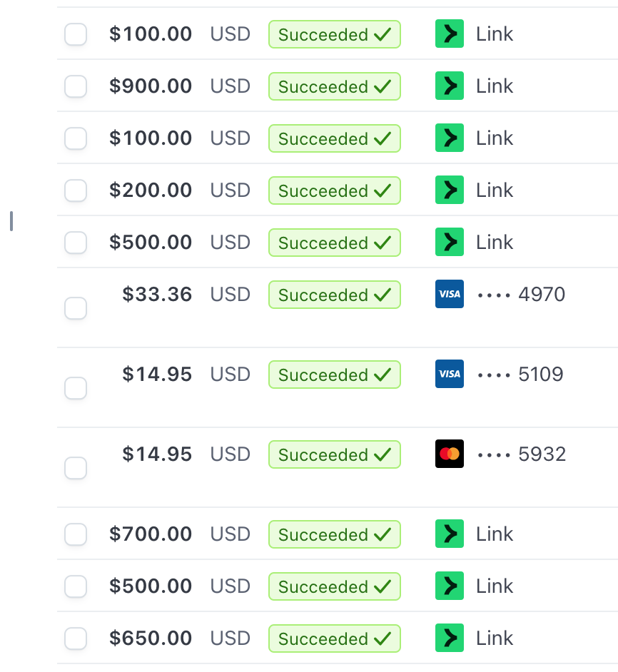Click the Link icon on the $700.00 payment
Image resolution: width=618 pixels, height=672 pixels.
click(x=449, y=534)
